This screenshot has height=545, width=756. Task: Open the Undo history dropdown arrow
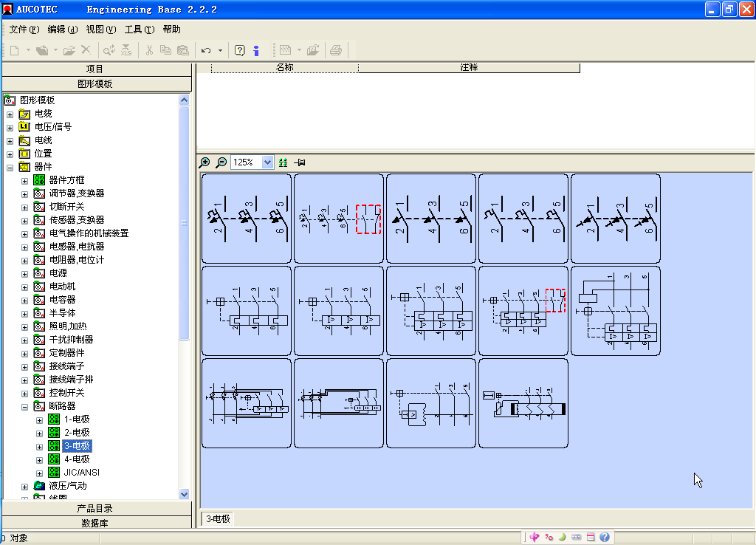220,50
